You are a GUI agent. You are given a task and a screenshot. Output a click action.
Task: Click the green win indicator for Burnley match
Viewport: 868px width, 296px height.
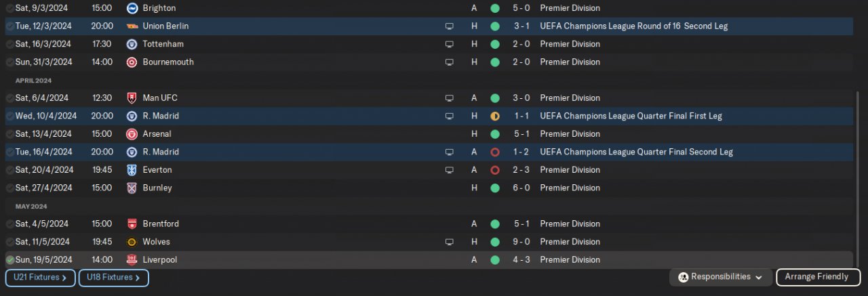coord(495,188)
